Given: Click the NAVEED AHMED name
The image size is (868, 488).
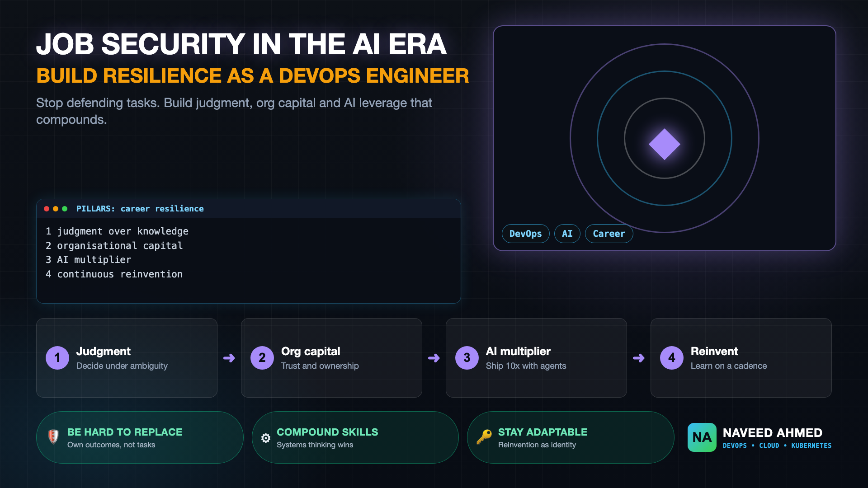Looking at the screenshot, I should tap(773, 433).
